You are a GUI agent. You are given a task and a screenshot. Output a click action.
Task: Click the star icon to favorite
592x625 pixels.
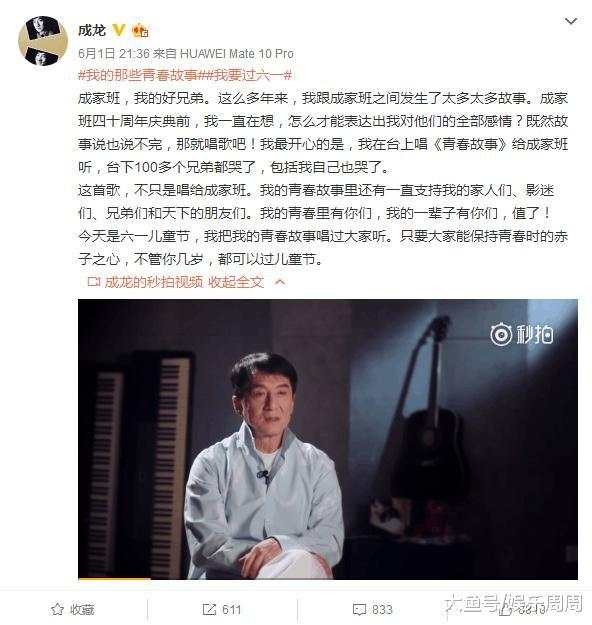pos(57,609)
